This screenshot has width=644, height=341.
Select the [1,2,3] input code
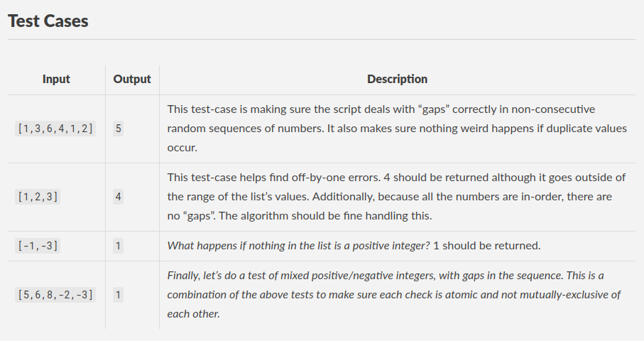[x=38, y=197]
